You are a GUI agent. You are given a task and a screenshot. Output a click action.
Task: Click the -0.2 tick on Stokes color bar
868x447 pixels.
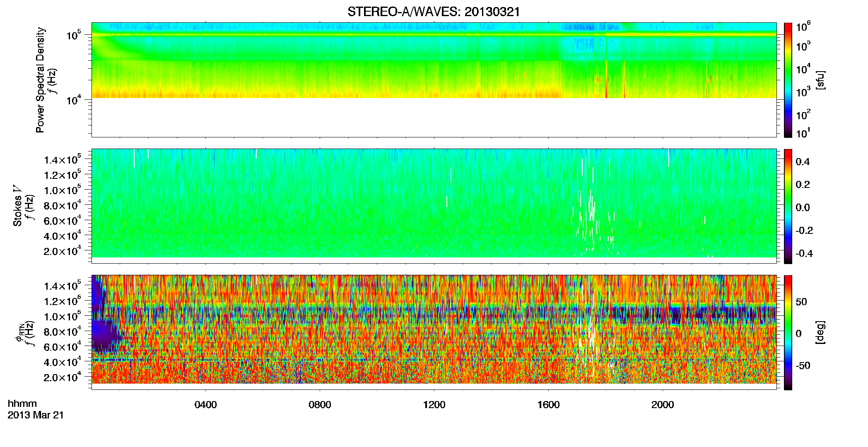click(x=804, y=231)
